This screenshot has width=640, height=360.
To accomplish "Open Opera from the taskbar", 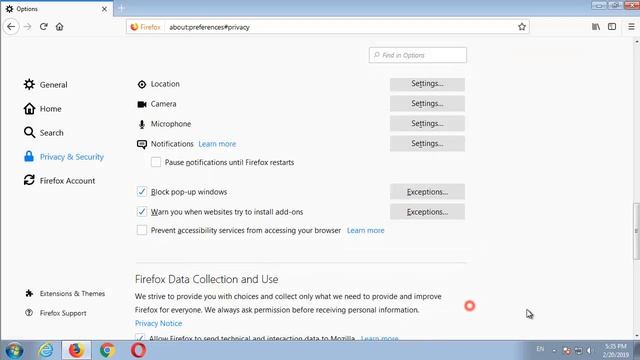I will pyautogui.click(x=138, y=350).
